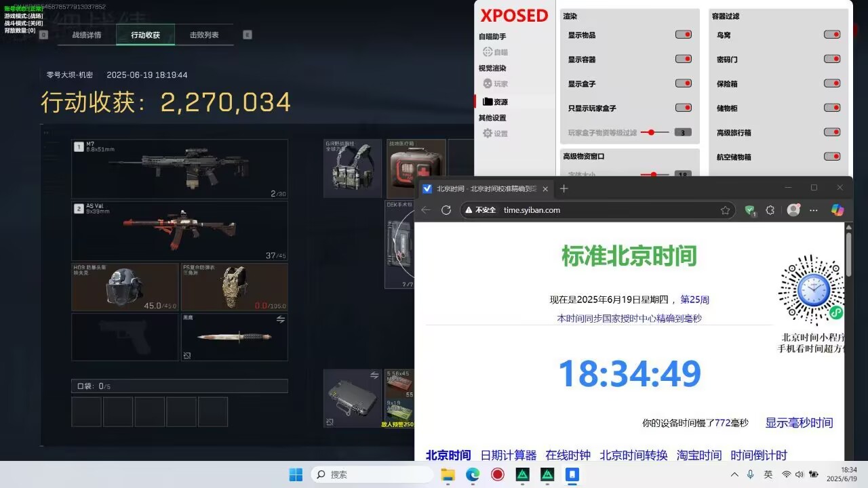Toggle the 保险箱 container filter
This screenshot has width=868, height=488.
pos(831,83)
